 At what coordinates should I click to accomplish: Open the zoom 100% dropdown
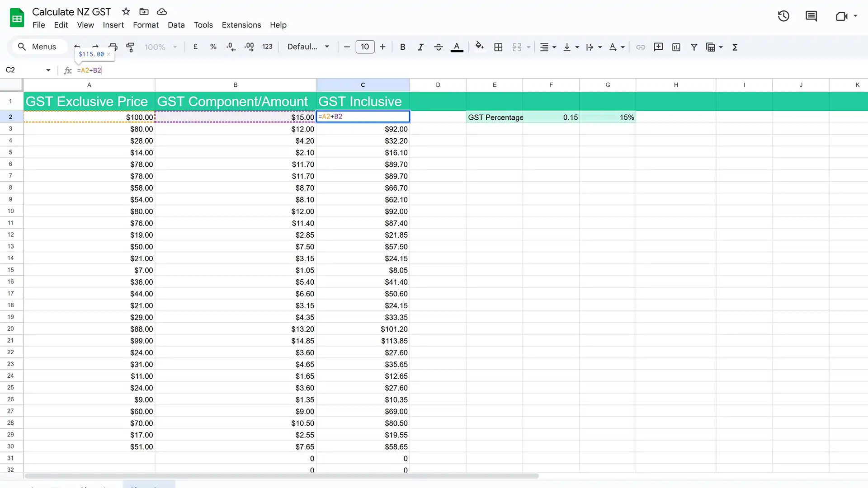click(x=160, y=47)
